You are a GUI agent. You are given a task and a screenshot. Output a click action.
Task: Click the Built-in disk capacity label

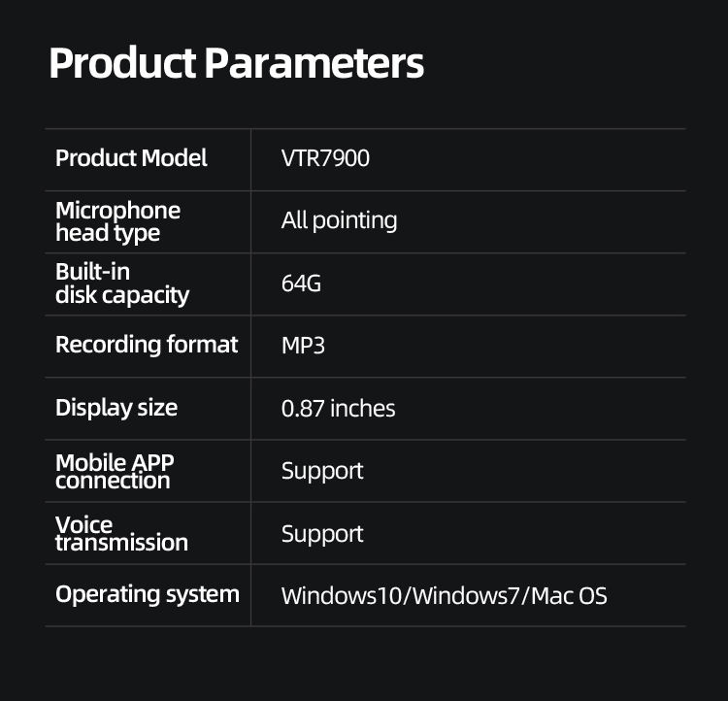(x=121, y=284)
